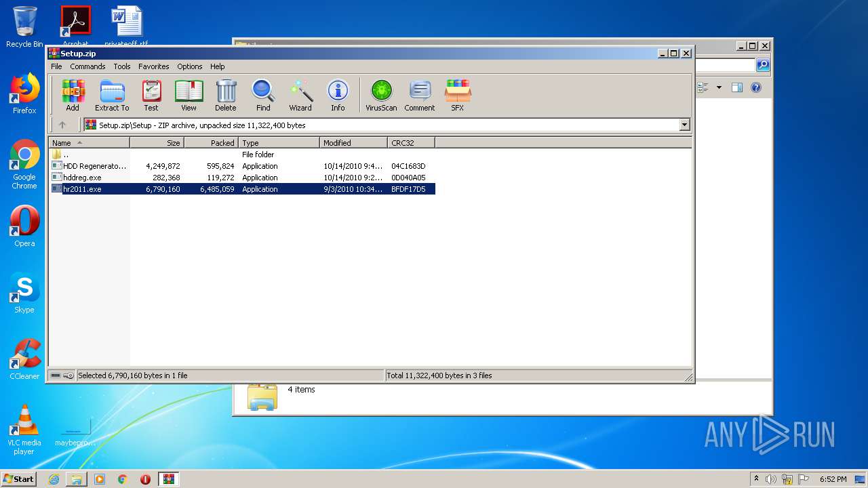The image size is (868, 488).
Task: Select the hr2011.exe file
Action: (242, 189)
